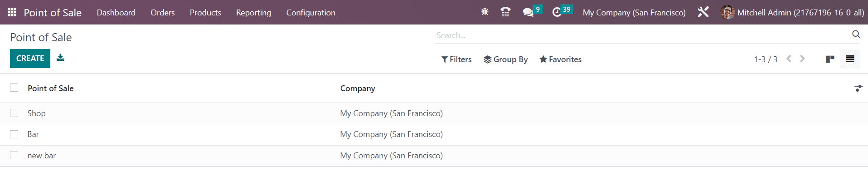Expand the Favorites dropdown

560,59
